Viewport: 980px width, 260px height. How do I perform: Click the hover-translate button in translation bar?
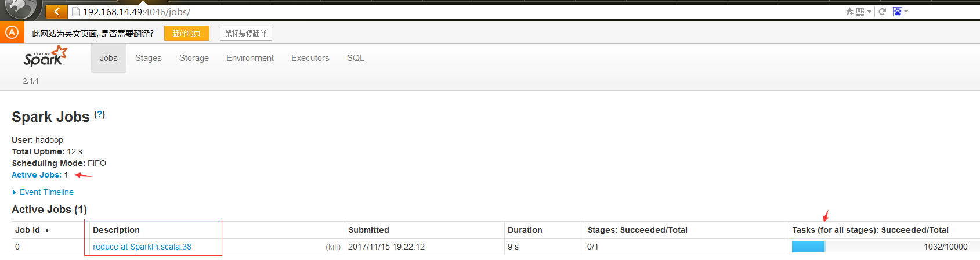pos(246,33)
